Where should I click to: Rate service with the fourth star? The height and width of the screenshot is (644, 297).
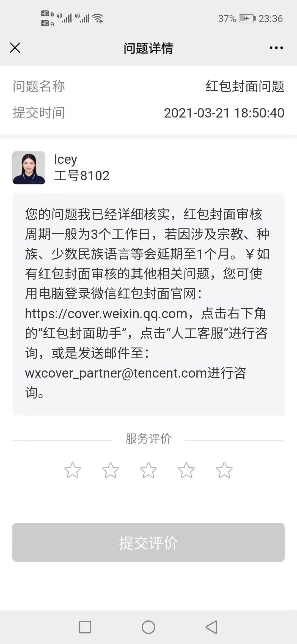(186, 470)
